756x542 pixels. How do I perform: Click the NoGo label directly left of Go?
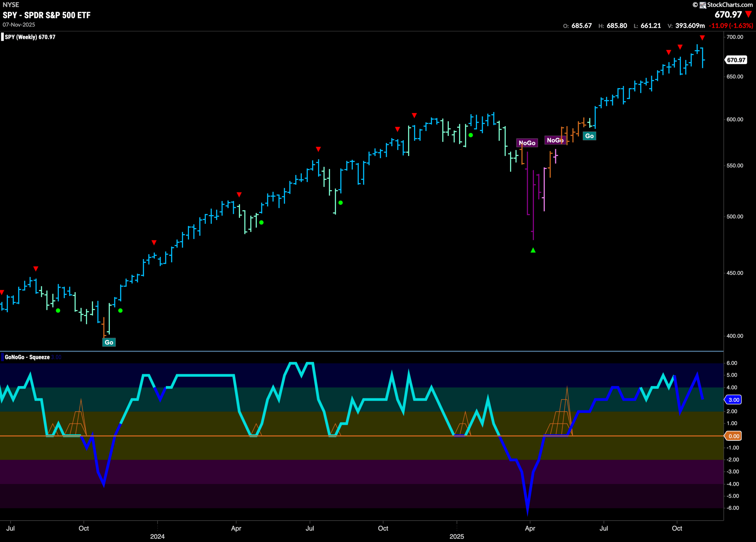click(555, 140)
